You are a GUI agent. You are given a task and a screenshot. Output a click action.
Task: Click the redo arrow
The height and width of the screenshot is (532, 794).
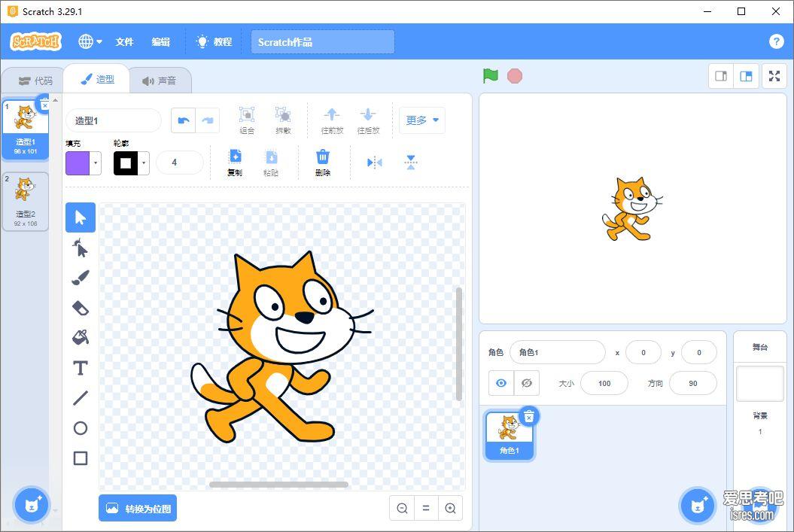(x=208, y=120)
